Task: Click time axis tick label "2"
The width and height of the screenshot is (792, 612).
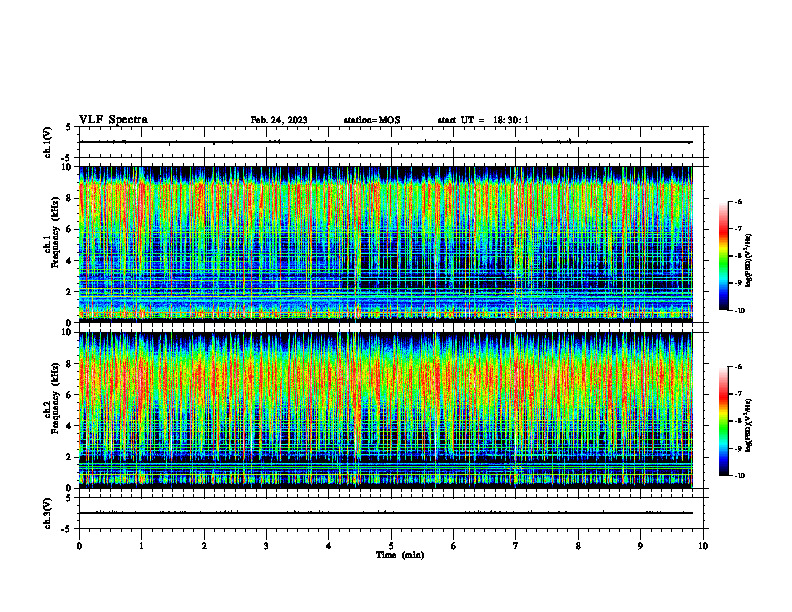Action: pos(204,546)
